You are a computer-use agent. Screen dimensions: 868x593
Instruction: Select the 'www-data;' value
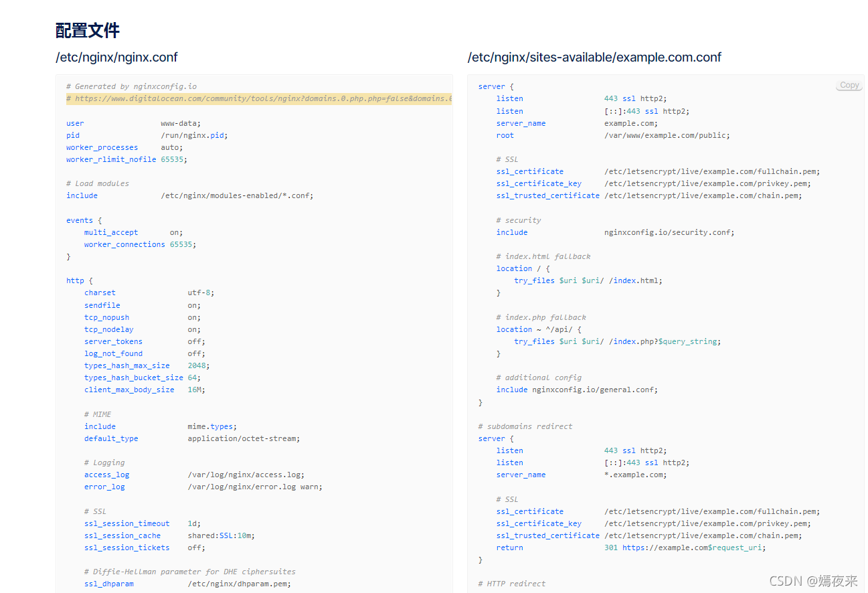click(181, 123)
